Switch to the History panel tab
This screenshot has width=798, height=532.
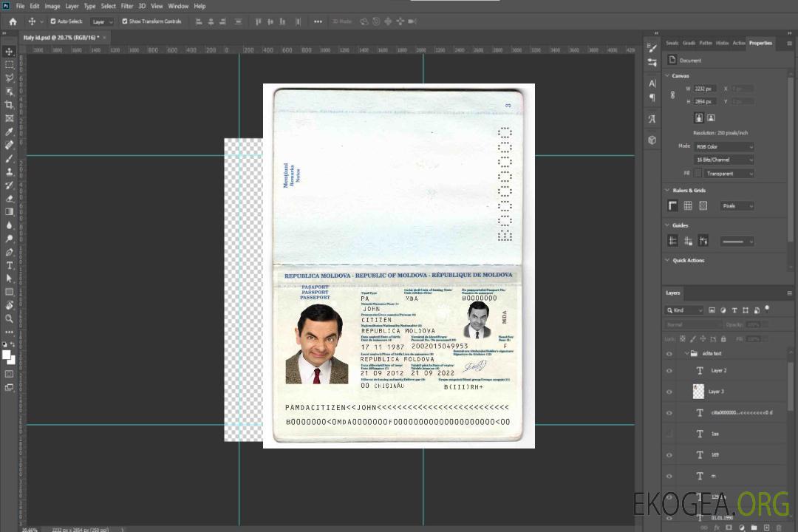[722, 44]
